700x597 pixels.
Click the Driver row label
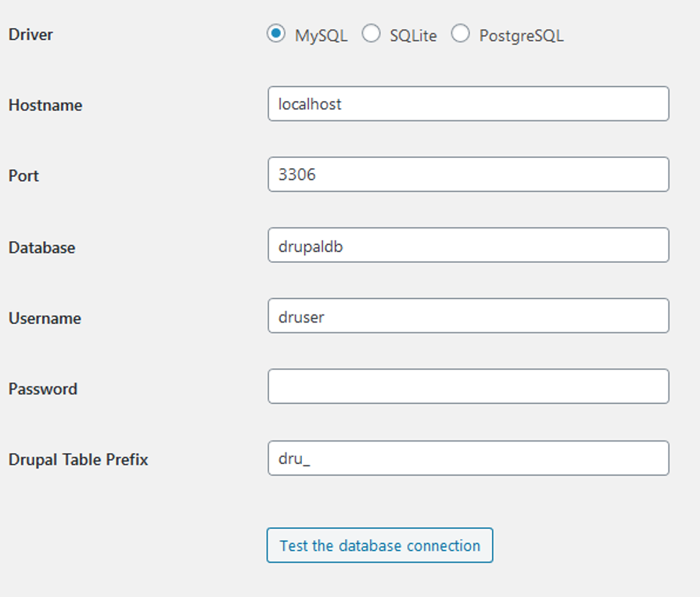(31, 34)
